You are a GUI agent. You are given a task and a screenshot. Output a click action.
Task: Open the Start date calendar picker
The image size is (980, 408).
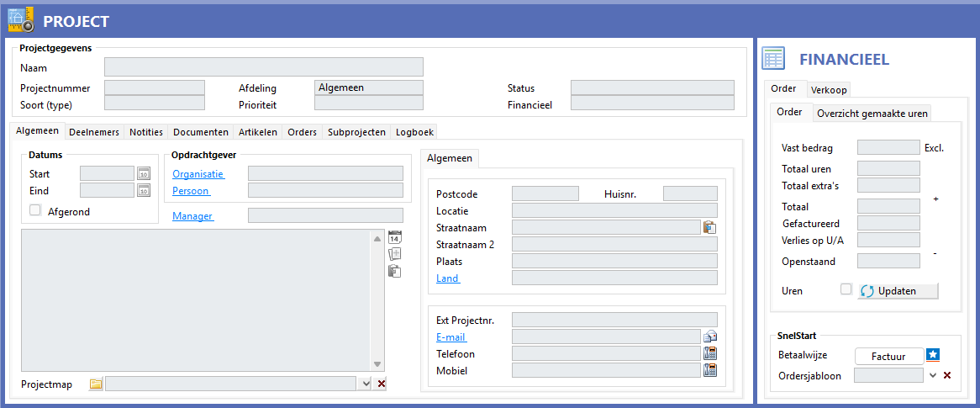(144, 174)
